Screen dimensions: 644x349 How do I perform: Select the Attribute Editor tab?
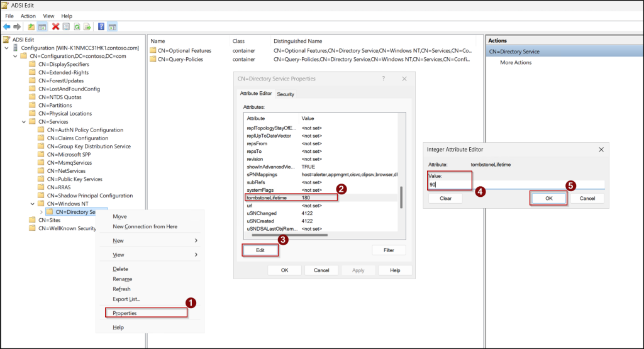pyautogui.click(x=256, y=93)
